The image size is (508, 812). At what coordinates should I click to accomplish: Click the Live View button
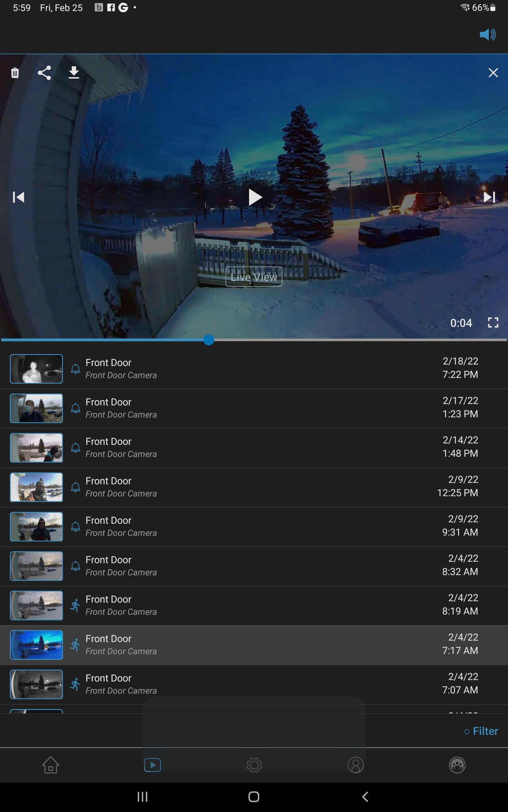(254, 277)
